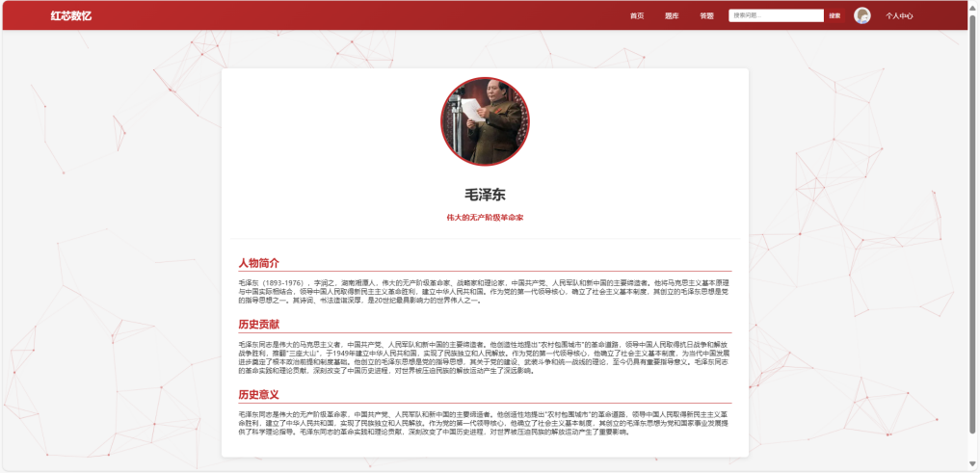Focus the 搜索问题 search input
The image size is (980, 473).
(775, 15)
